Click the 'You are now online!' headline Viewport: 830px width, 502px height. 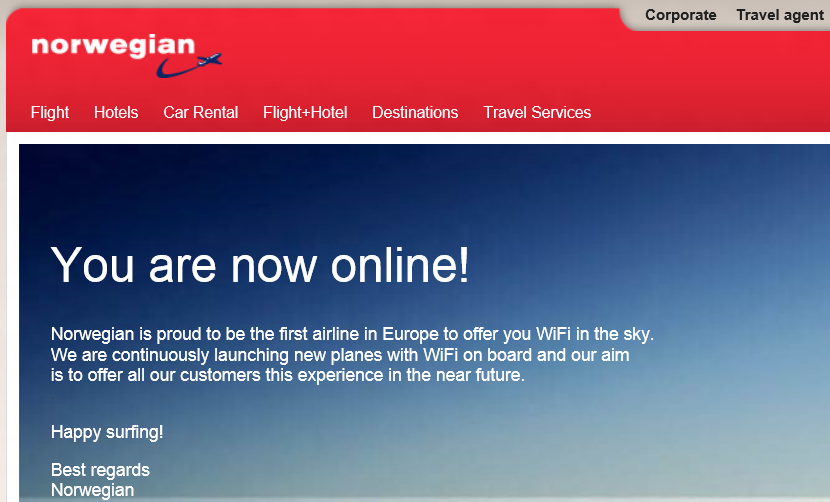point(260,265)
